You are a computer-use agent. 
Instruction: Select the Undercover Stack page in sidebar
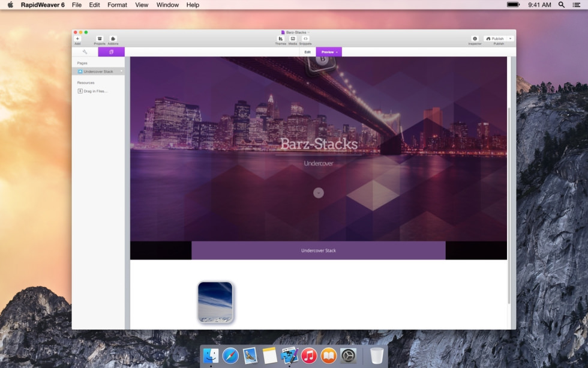(x=98, y=71)
